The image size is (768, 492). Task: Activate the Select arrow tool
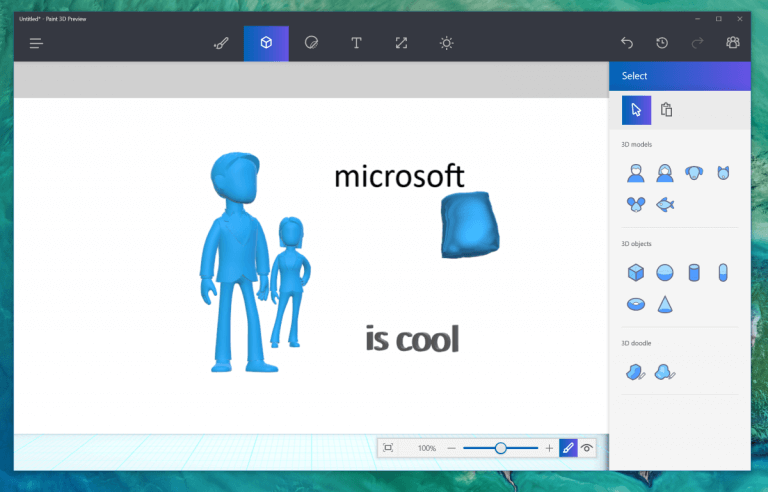(x=636, y=110)
